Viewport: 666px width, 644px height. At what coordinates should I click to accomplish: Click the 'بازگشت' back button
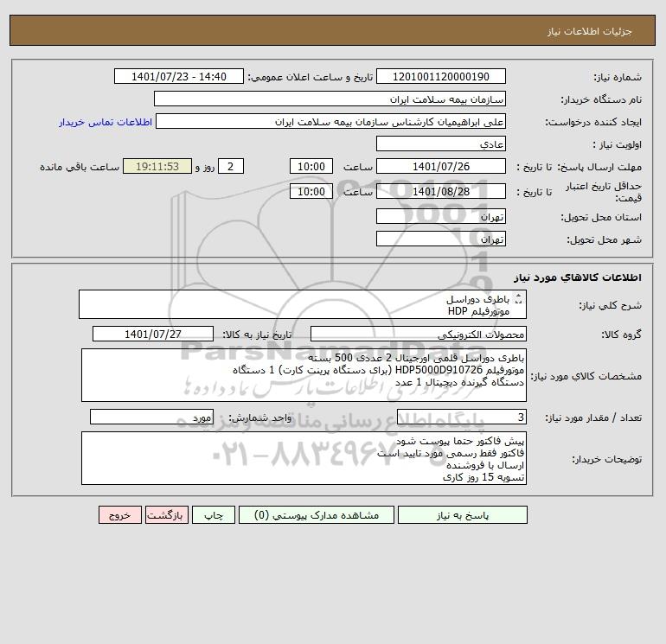pos(166,515)
